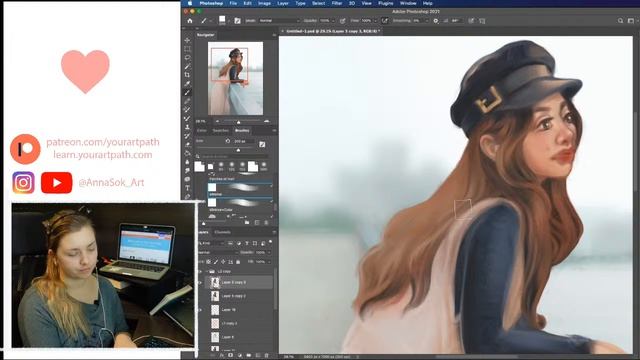Create new brush group folder
640x360 pixels.
(x=247, y=222)
